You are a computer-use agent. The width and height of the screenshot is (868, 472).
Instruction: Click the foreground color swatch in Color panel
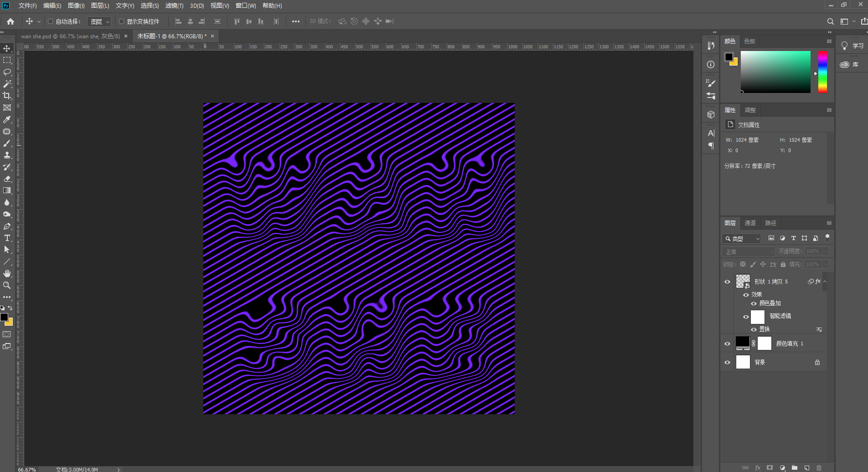point(728,57)
